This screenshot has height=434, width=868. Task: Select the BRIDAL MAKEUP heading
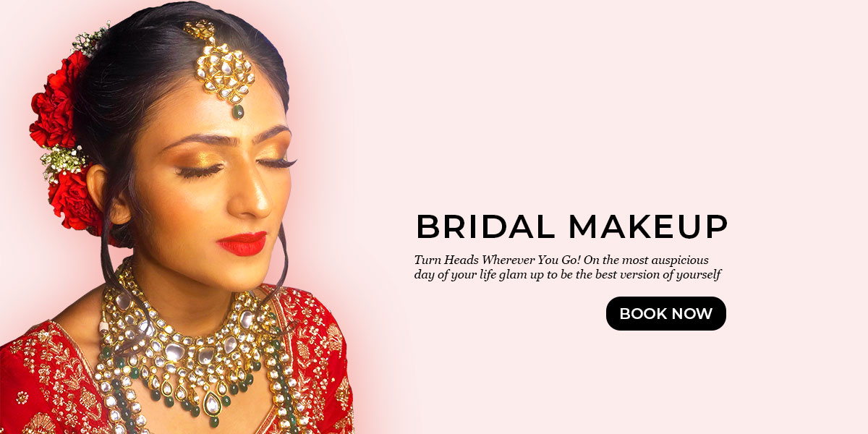pyautogui.click(x=571, y=227)
